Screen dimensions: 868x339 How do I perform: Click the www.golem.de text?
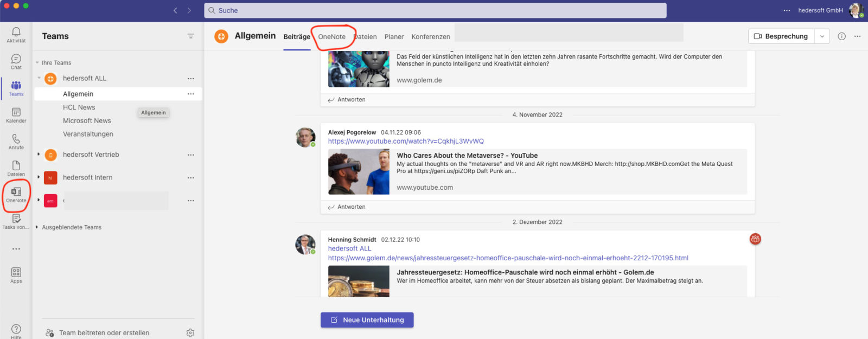click(419, 80)
